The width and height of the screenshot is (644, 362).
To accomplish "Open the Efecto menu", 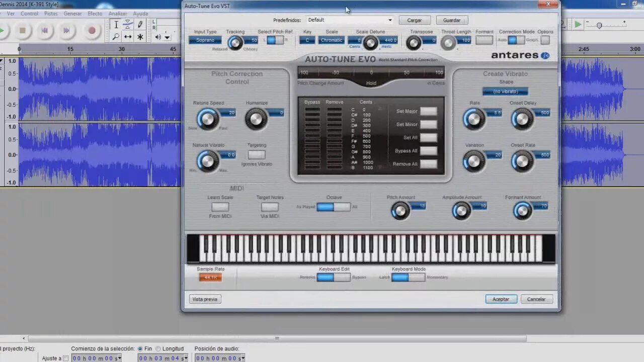I will tap(95, 14).
